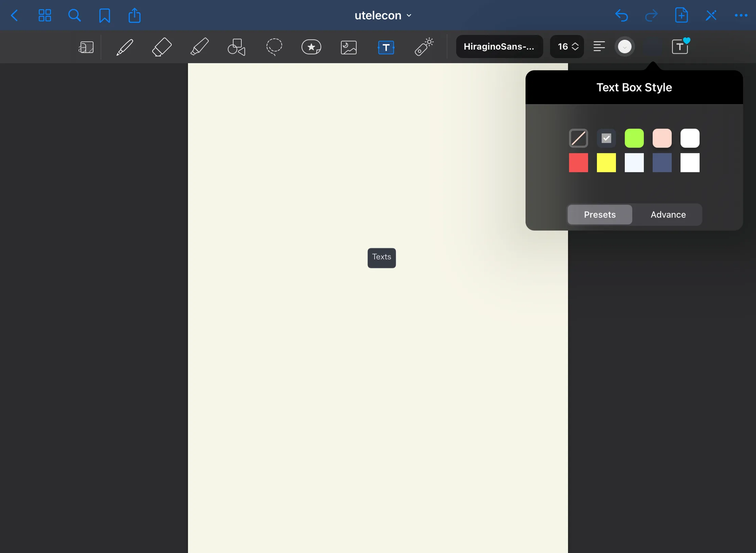
Task: Choose the no-fill text box preset
Action: point(578,138)
